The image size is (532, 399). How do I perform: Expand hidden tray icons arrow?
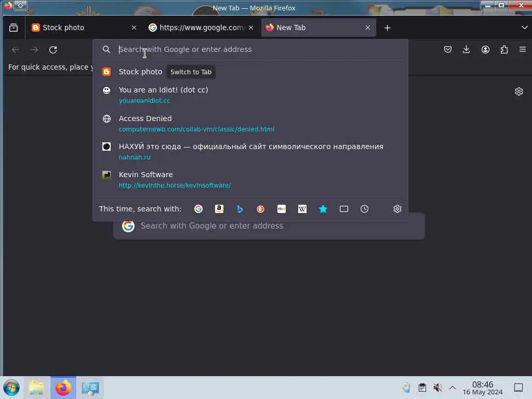click(453, 388)
